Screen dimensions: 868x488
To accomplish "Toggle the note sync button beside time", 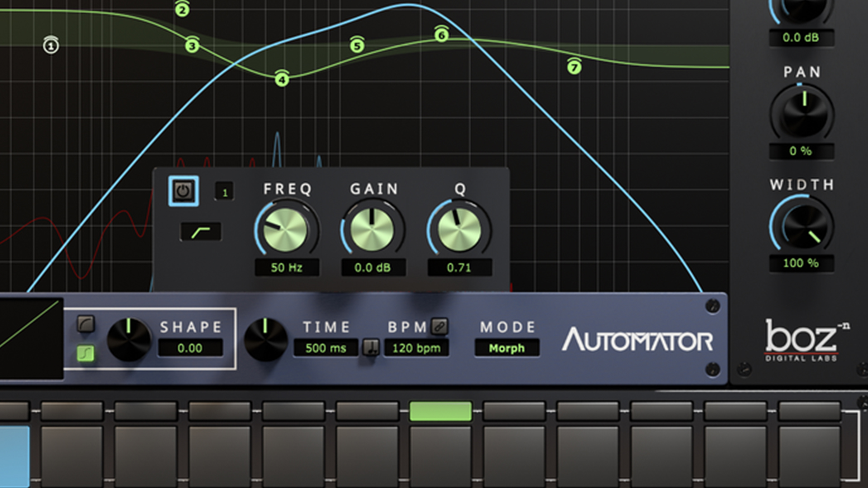I will coord(371,347).
